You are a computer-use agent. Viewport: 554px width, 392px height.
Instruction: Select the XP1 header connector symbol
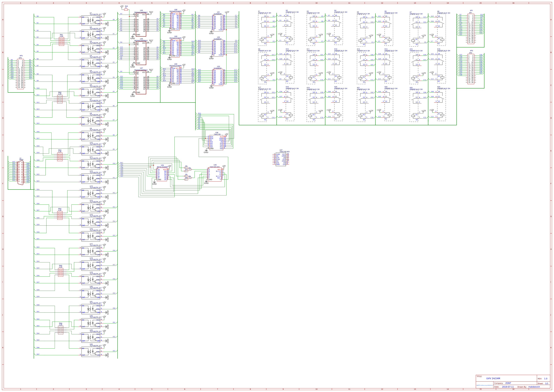(x=471, y=29)
